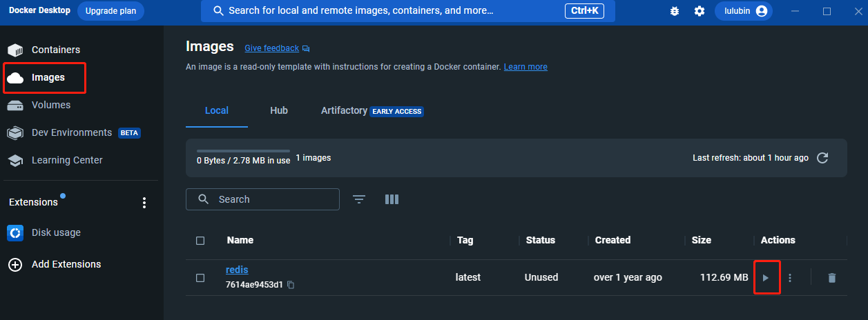Open Settings gear icon
The image size is (868, 320).
pyautogui.click(x=700, y=11)
